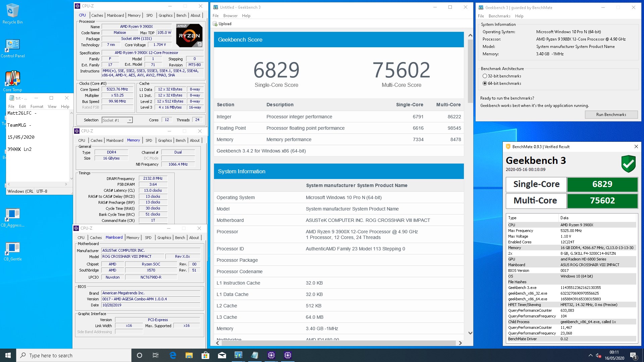
Task: Select 32-bit benchmarks radio button
Action: point(485,76)
